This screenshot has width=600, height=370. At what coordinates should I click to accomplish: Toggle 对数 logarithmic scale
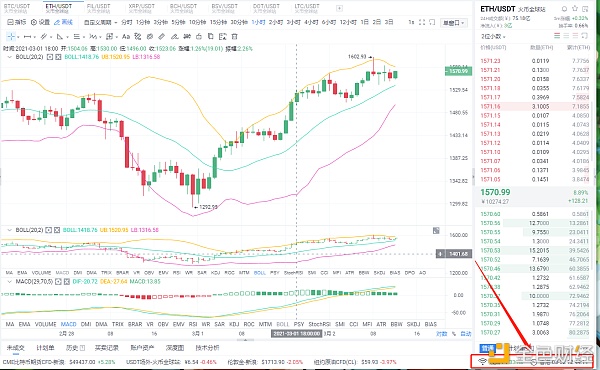click(x=442, y=334)
